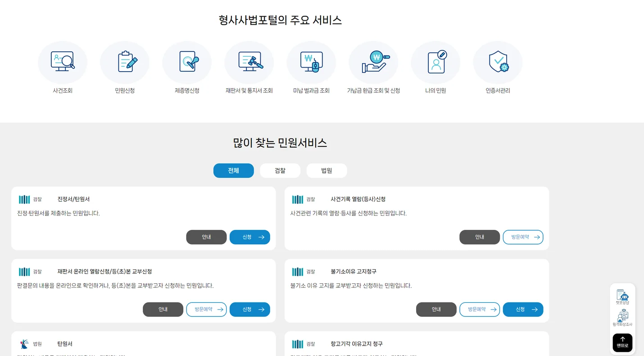Click the 사건조회 label text

pos(63,91)
